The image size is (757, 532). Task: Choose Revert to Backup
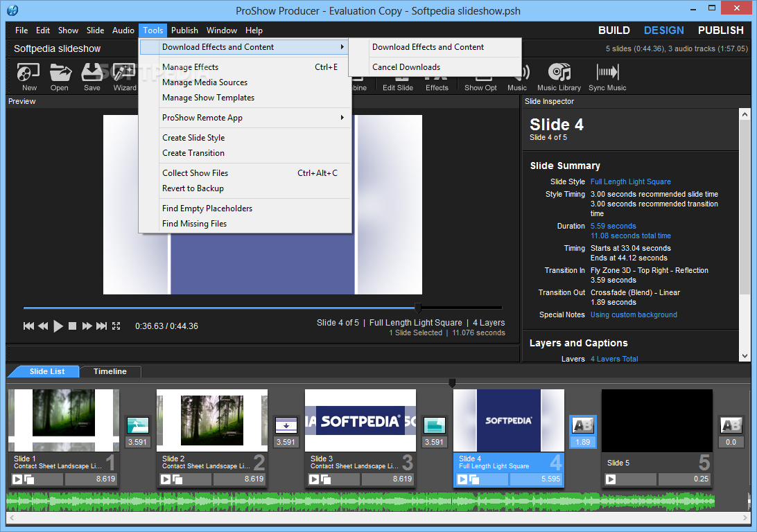[x=245, y=188]
